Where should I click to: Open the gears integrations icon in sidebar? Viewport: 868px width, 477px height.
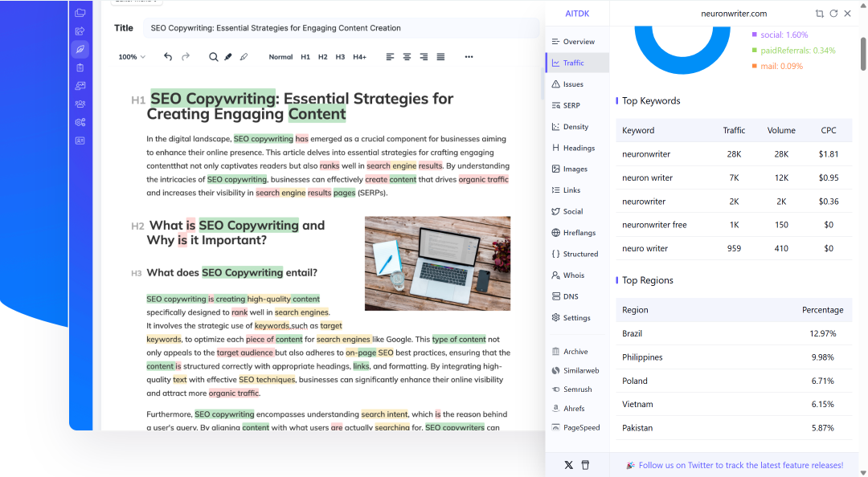pos(80,122)
